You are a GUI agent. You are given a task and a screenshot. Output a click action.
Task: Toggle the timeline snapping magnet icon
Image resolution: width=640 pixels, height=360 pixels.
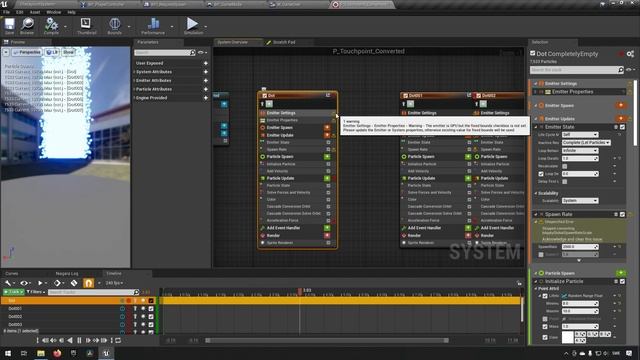point(89,283)
